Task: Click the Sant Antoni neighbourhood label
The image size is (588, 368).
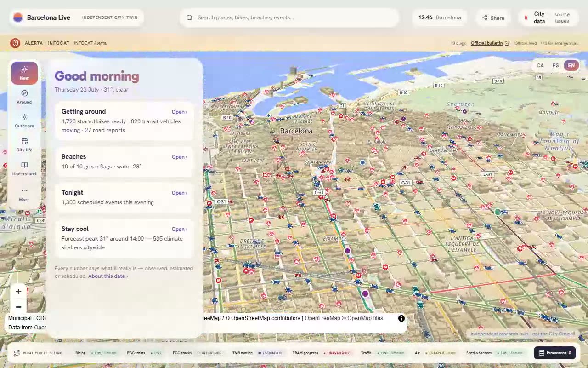Action: click(443, 150)
